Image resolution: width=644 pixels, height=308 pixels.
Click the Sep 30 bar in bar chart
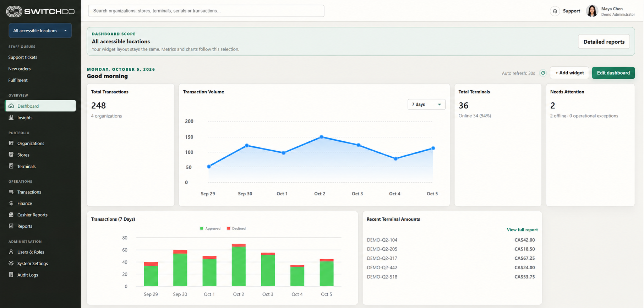click(180, 268)
